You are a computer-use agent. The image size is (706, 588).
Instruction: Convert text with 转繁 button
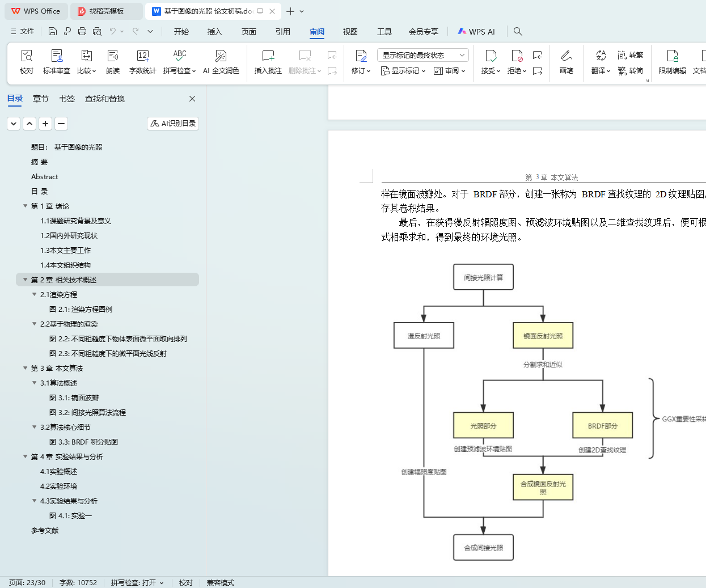(631, 55)
